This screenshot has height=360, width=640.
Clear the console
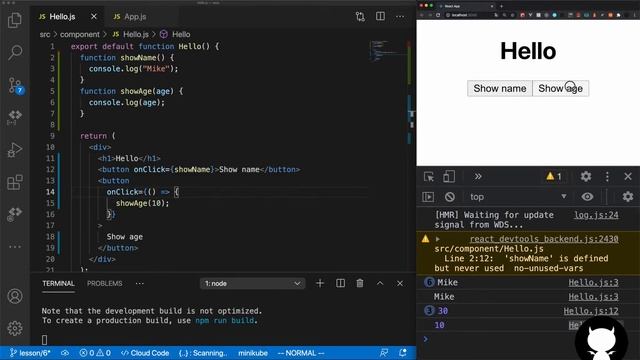(450, 197)
